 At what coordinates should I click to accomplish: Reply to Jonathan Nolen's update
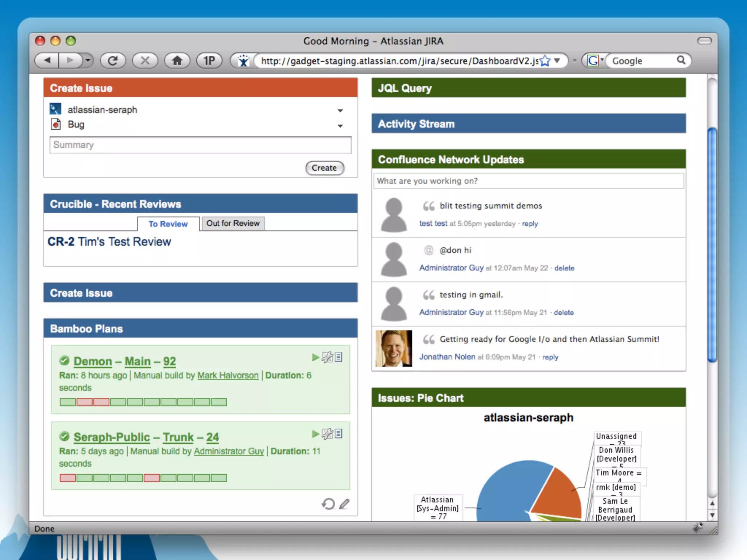(x=550, y=357)
